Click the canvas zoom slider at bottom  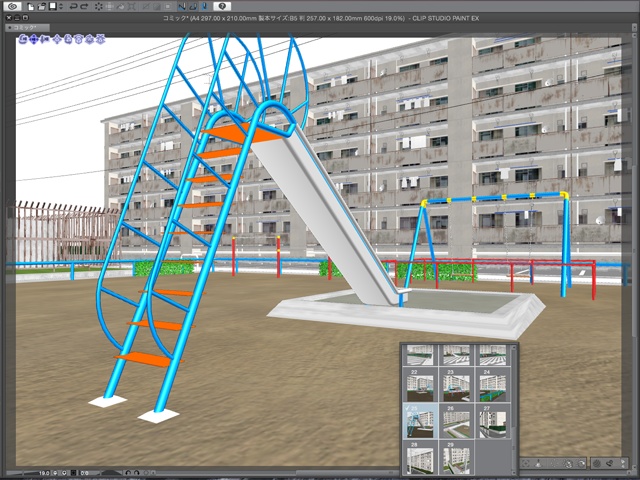pyautogui.click(x=22, y=473)
